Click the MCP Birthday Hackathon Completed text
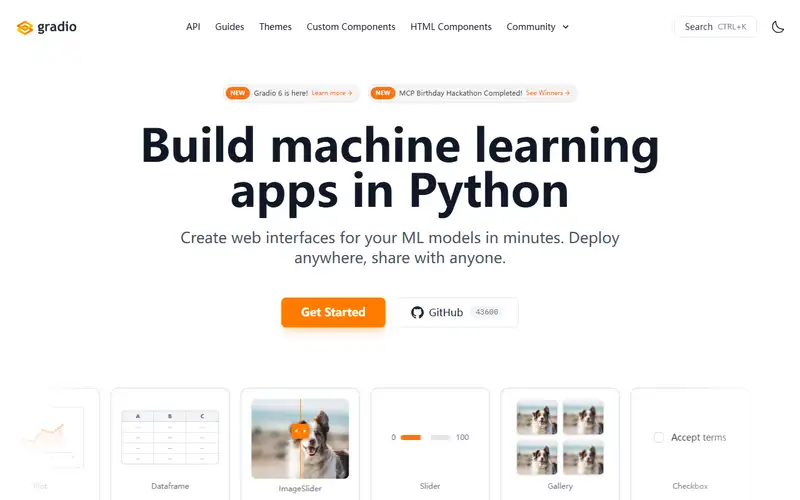The width and height of the screenshot is (800, 500). [x=460, y=93]
